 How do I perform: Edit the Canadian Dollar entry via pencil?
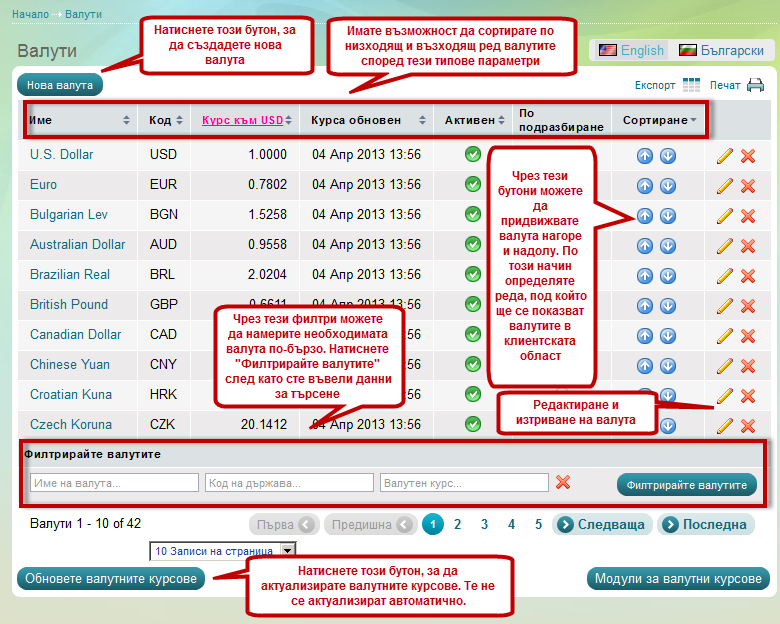[x=725, y=335]
